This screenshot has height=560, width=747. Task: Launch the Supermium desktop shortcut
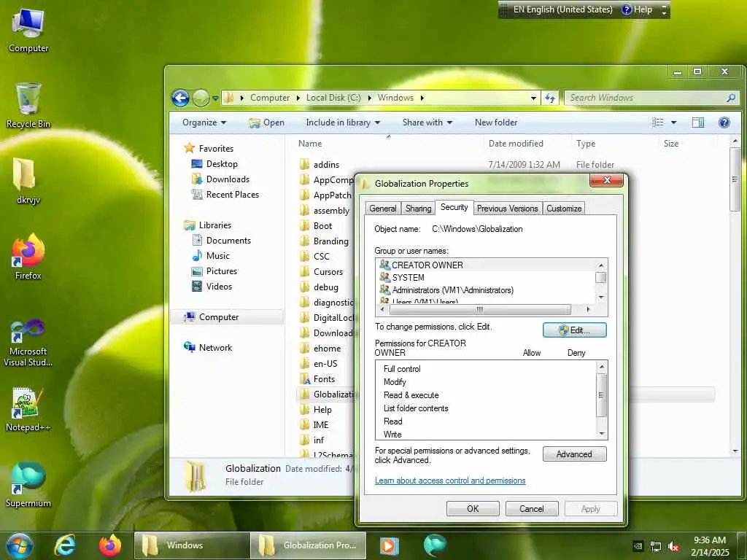pyautogui.click(x=28, y=485)
